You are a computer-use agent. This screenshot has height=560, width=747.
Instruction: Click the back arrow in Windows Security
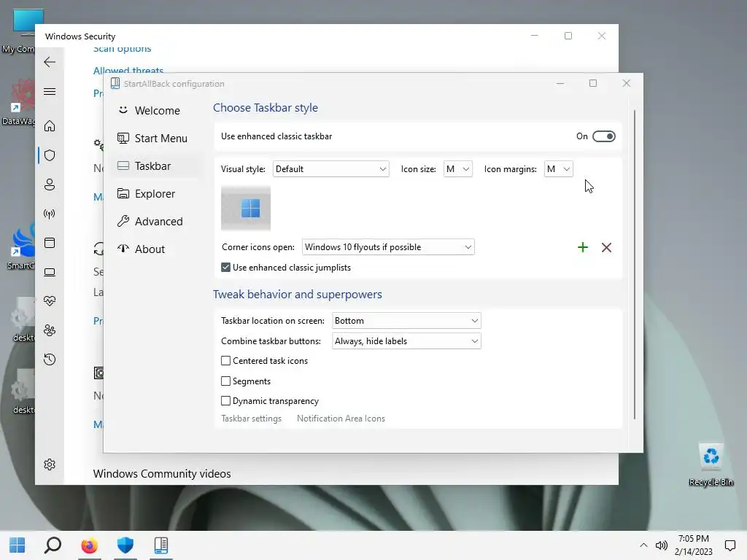coord(50,62)
